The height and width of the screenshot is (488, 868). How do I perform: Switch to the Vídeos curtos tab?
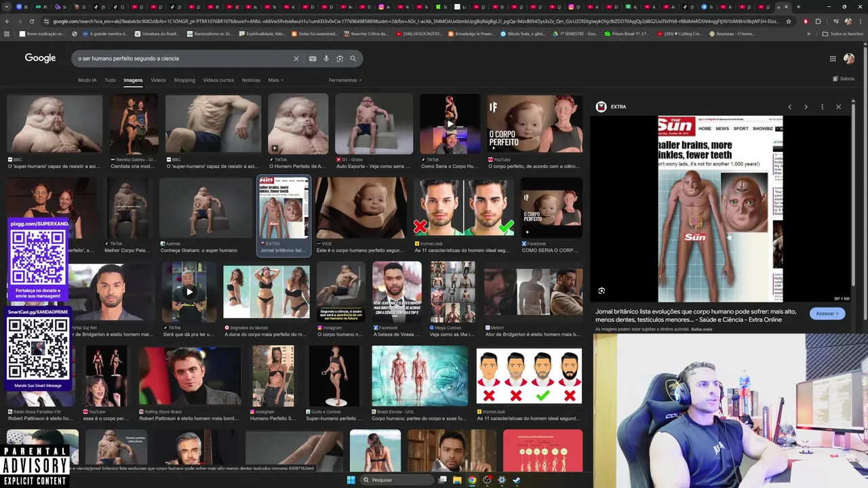coord(218,80)
